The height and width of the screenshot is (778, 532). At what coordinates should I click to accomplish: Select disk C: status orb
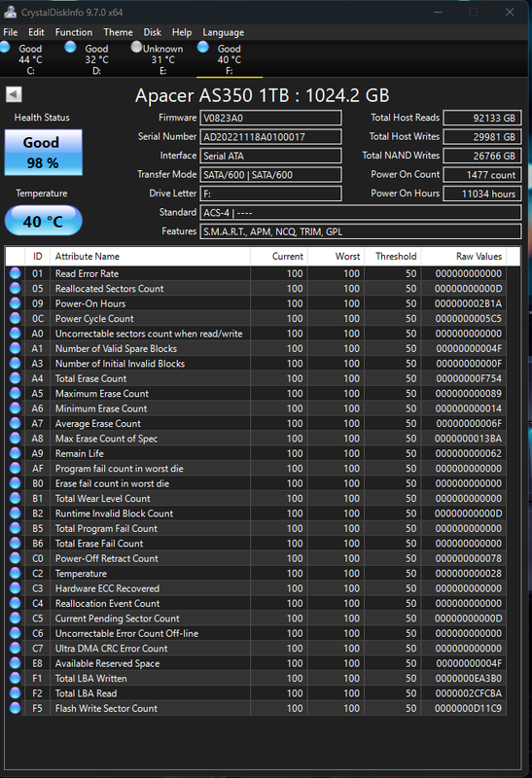[x=6, y=47]
